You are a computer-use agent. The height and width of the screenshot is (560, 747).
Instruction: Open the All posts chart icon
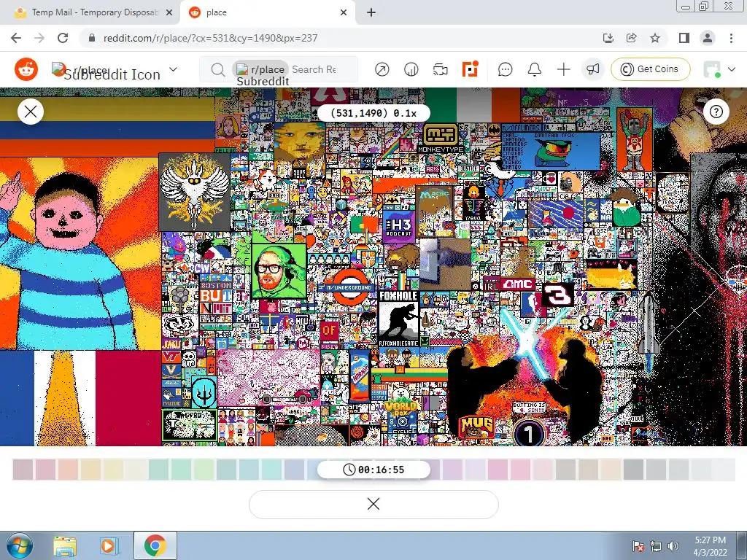411,69
